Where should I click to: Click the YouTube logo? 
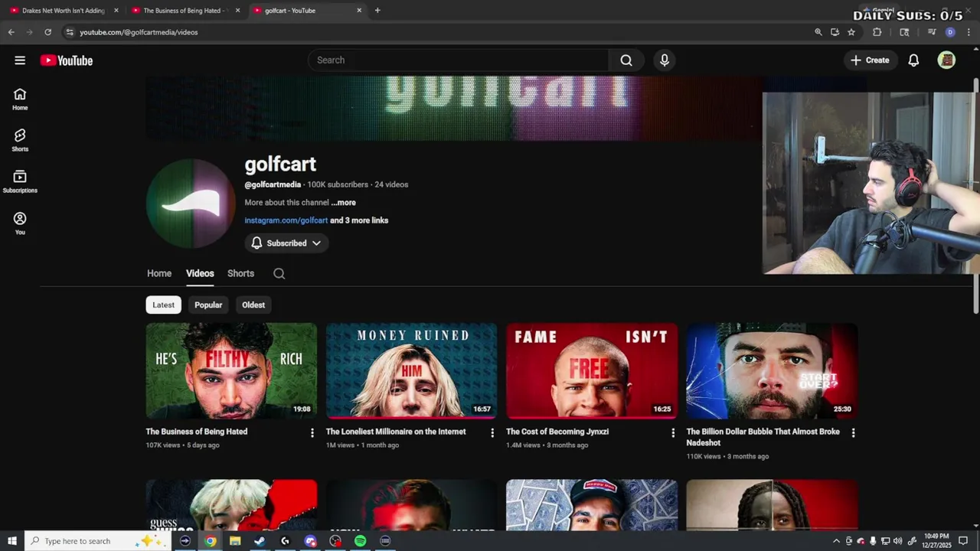tap(67, 60)
